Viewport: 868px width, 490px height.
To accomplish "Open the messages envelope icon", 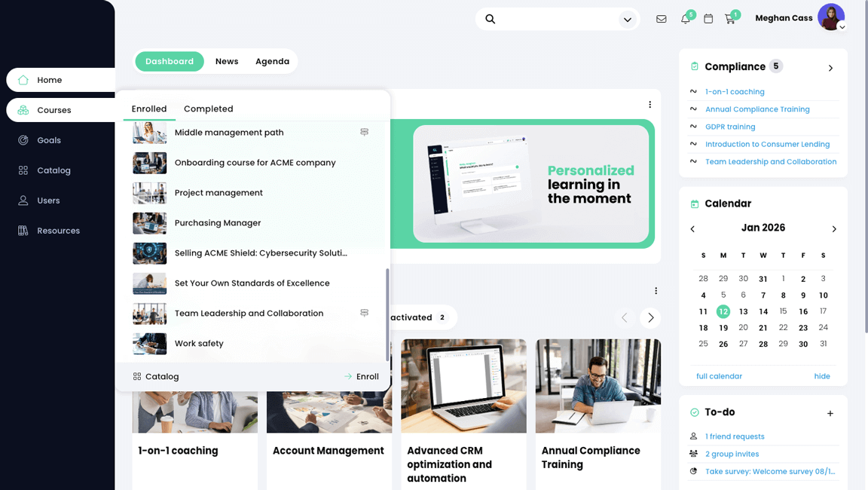I will coord(661,18).
